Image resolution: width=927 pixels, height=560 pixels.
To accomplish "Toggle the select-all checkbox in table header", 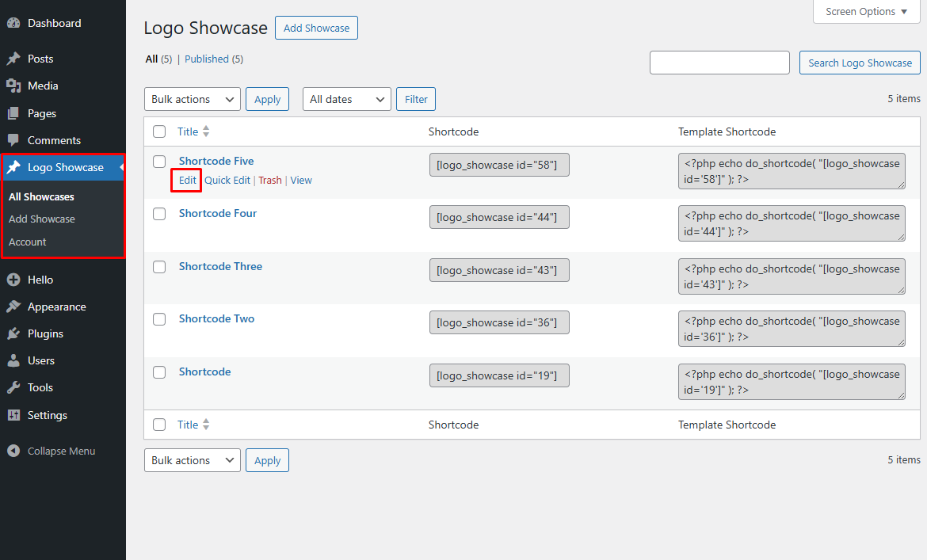I will coord(159,131).
